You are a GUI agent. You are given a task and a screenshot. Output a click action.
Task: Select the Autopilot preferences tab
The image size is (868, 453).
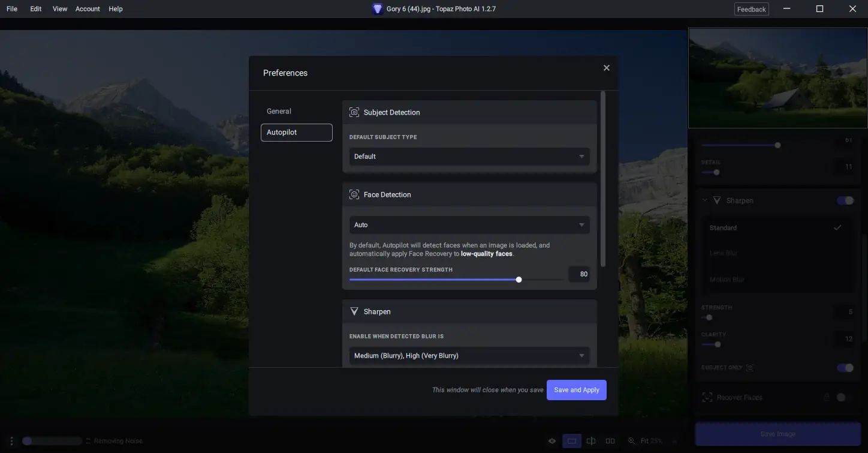pyautogui.click(x=297, y=133)
